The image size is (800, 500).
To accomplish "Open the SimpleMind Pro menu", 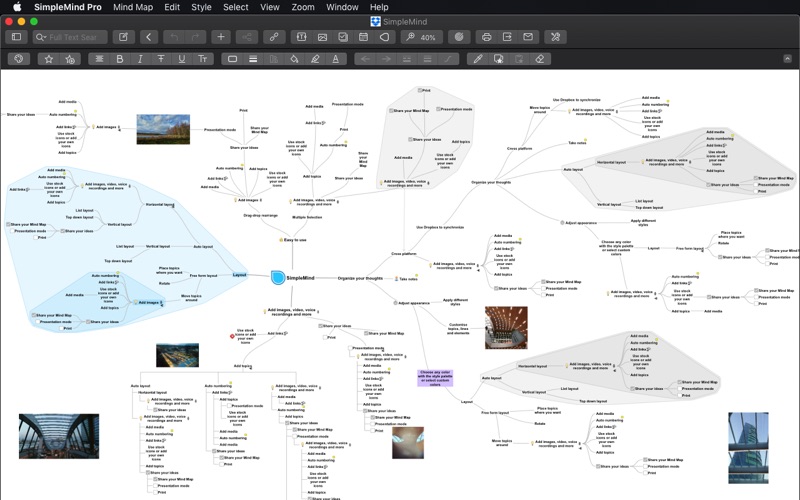I will tap(67, 7).
